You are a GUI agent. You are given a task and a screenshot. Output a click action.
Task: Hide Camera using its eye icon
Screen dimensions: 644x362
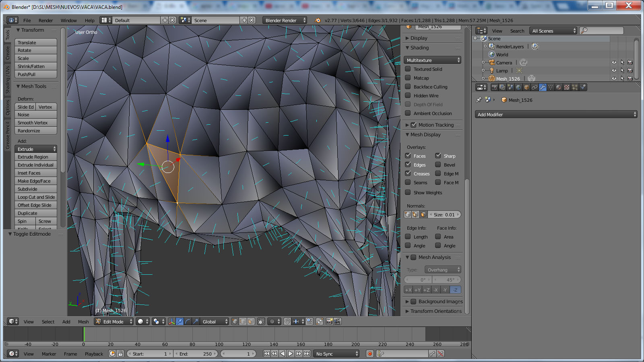[x=614, y=63]
